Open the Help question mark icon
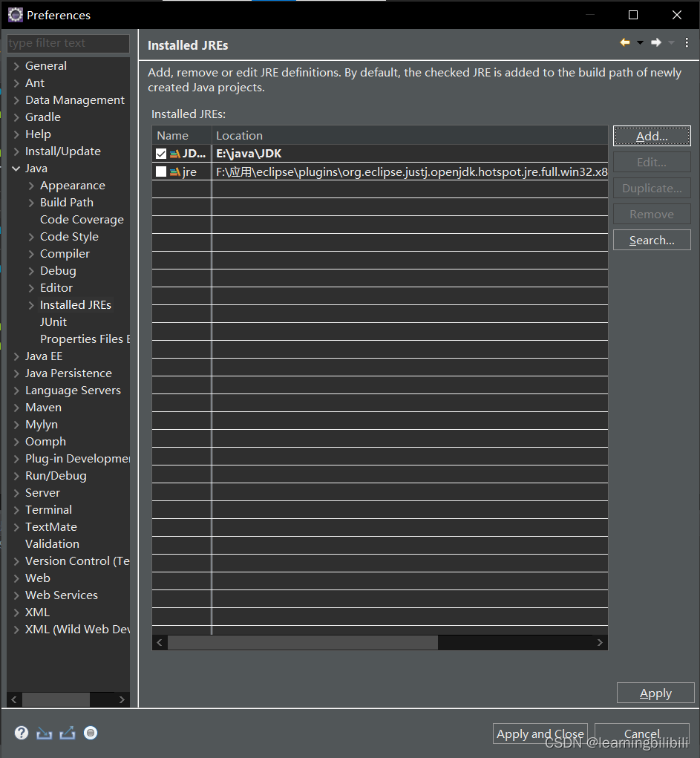Screen dimensions: 700x758 22,733
